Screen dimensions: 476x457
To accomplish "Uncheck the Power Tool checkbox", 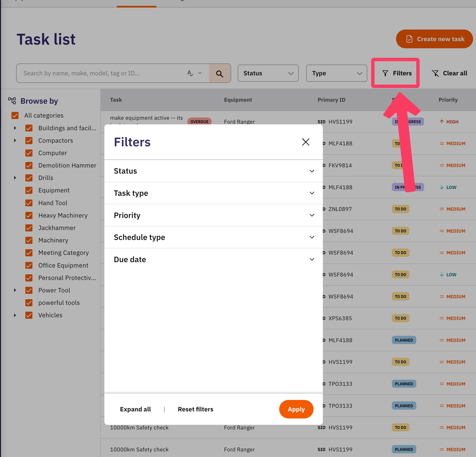I will (x=29, y=290).
